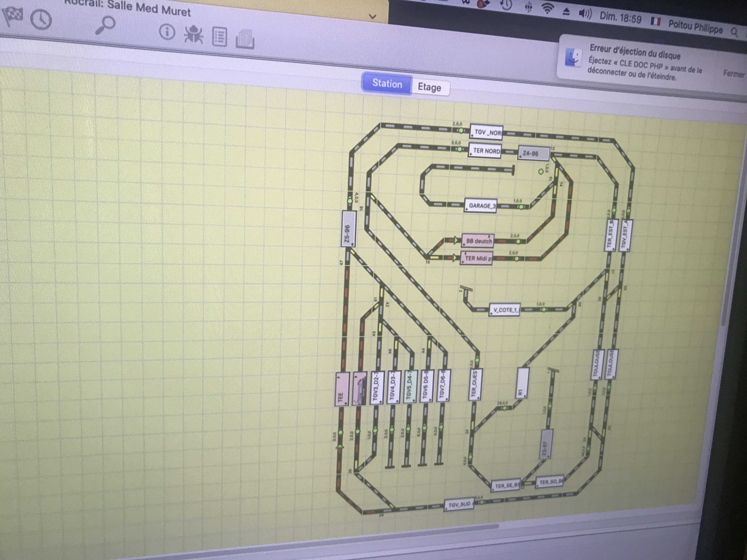Toggle the sensor right of TGV_SUD
The width and height of the screenshot is (747, 560).
pos(482,502)
